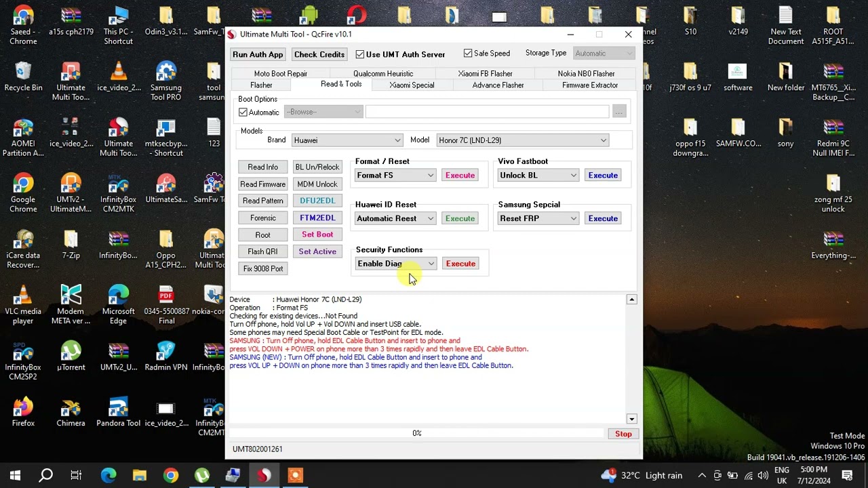This screenshot has width=868, height=488.
Task: Open the notifications center icon
Action: click(847, 476)
